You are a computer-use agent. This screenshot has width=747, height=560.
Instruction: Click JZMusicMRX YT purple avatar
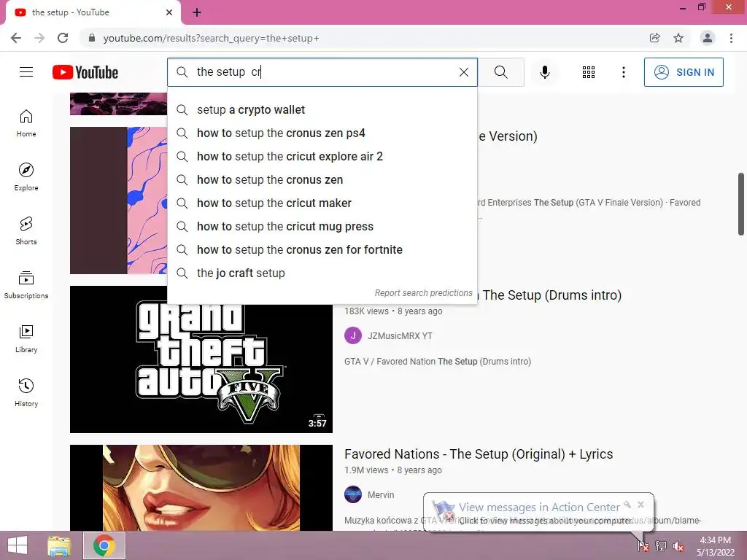tap(352, 335)
